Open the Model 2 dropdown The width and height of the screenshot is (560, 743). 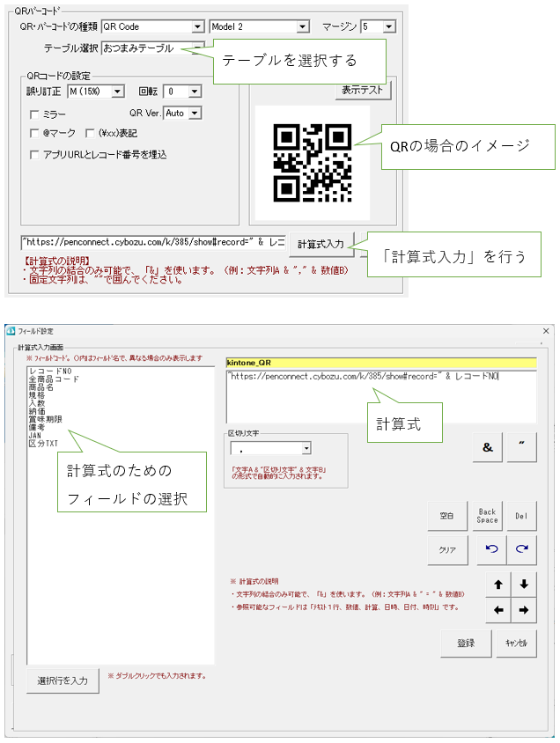click(x=303, y=26)
